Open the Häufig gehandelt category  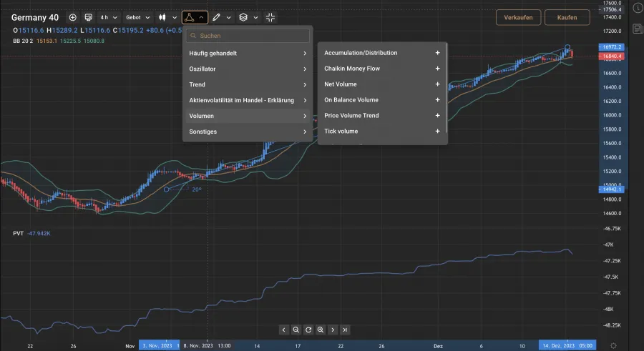click(248, 54)
